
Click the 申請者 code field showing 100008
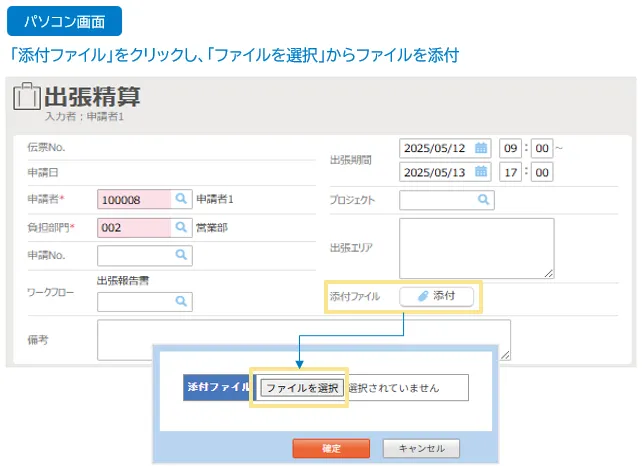pyautogui.click(x=134, y=200)
